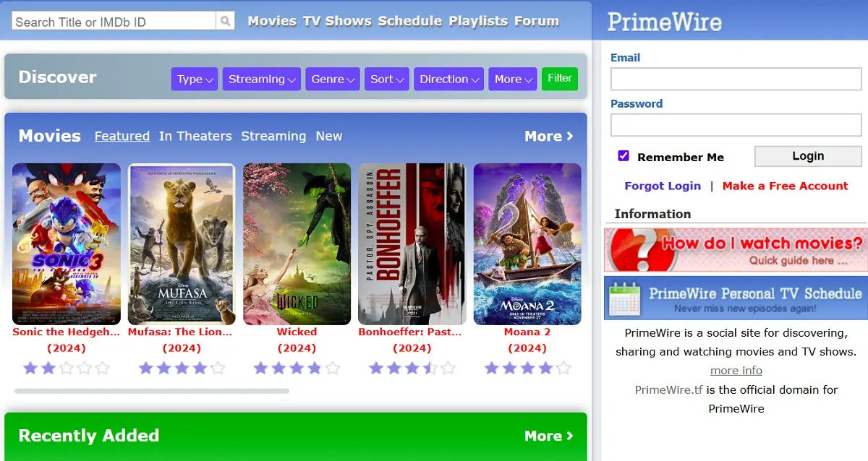Click the search magnifying glass icon
The height and width of the screenshot is (461, 868).
(226, 21)
